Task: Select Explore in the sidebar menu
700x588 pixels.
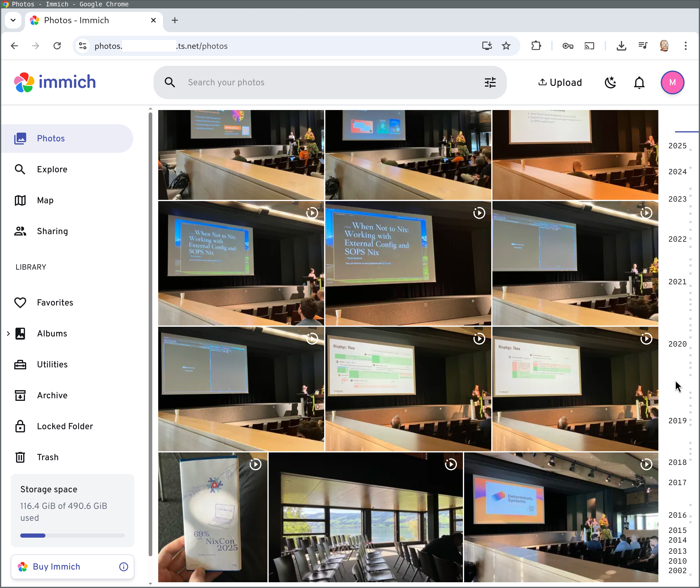Action: pos(52,169)
